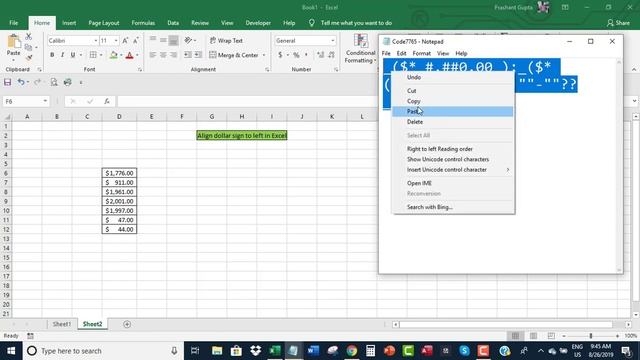Open the General number format dropdown

333,41
